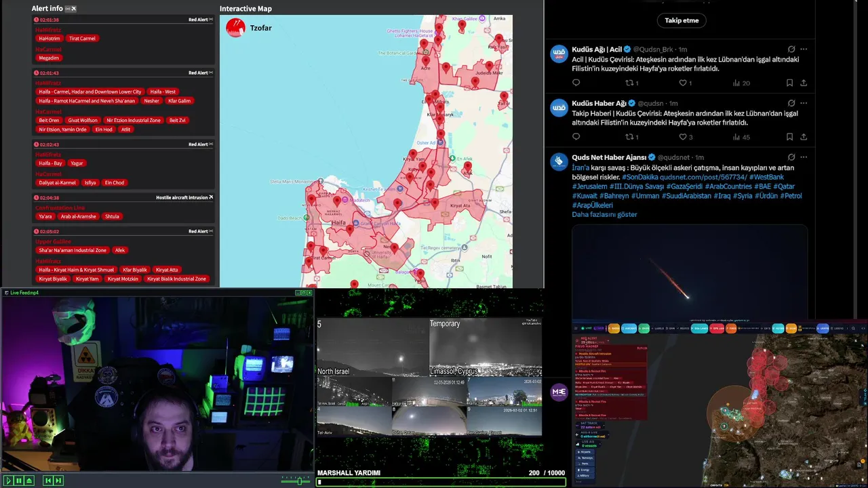The width and height of the screenshot is (868, 488).
Task: Open the İran'a link in tweet
Action: pos(580,167)
